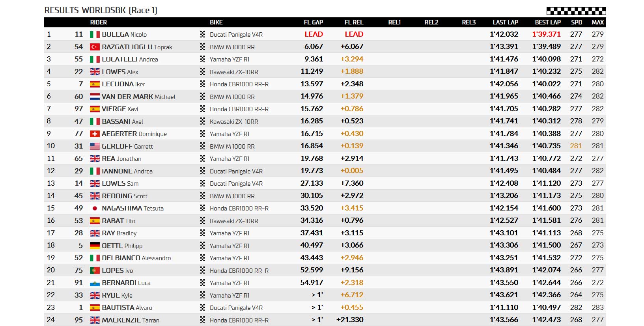Select rider name DELBIANCO Alessandro
This screenshot has width=644, height=326.
136,258
